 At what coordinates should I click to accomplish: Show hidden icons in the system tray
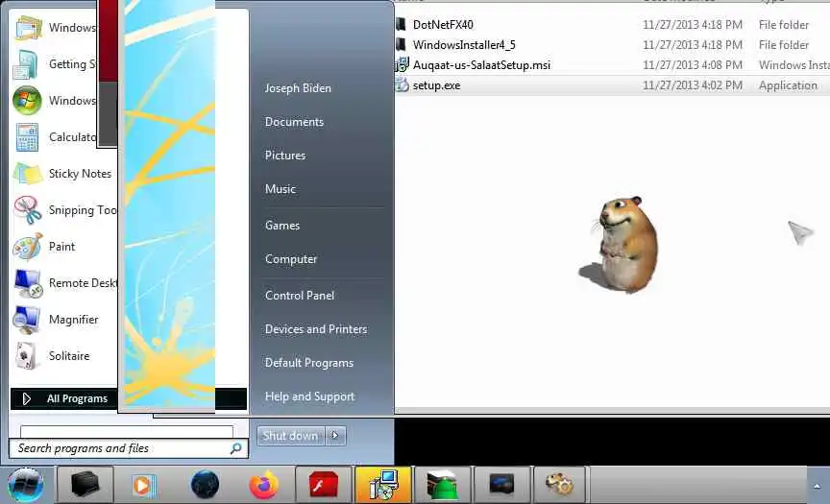tap(818, 486)
